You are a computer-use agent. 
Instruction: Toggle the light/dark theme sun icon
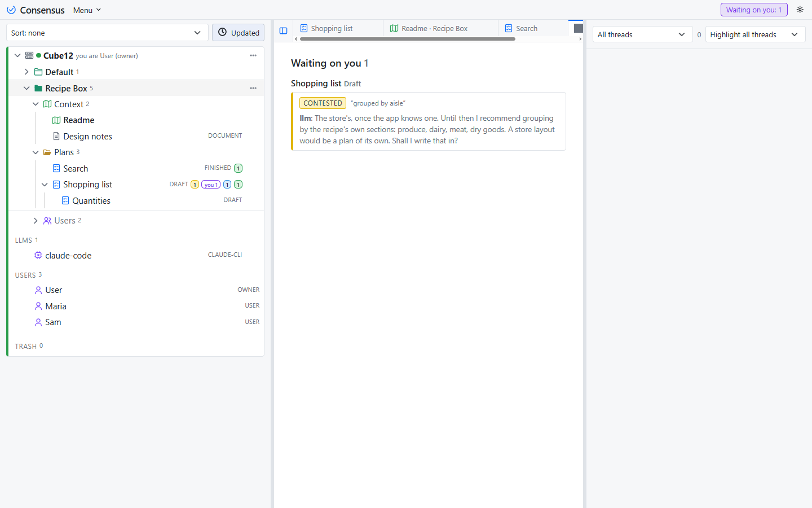point(800,10)
